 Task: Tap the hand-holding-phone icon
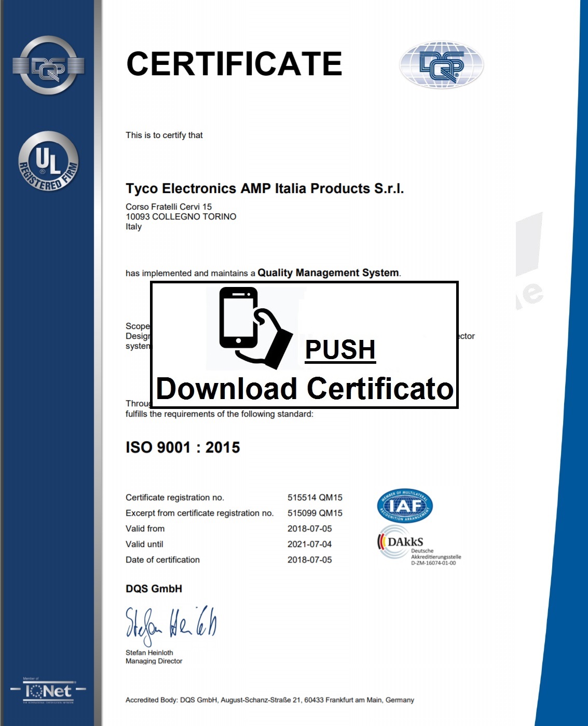tap(256, 328)
